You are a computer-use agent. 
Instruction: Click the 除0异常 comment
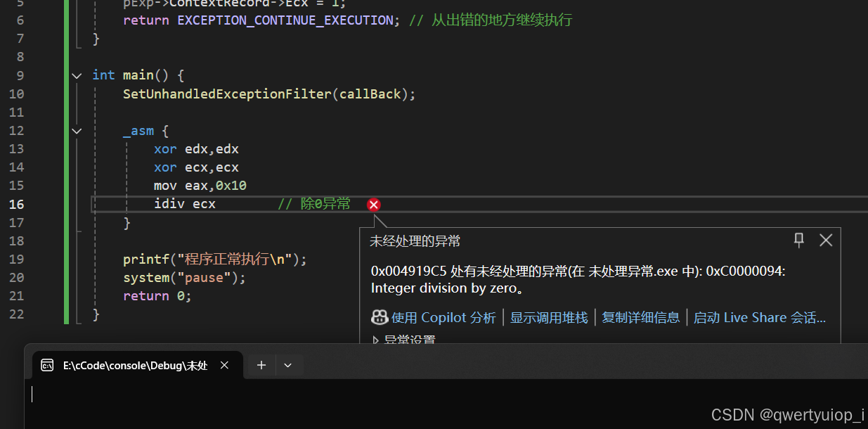[x=314, y=204]
